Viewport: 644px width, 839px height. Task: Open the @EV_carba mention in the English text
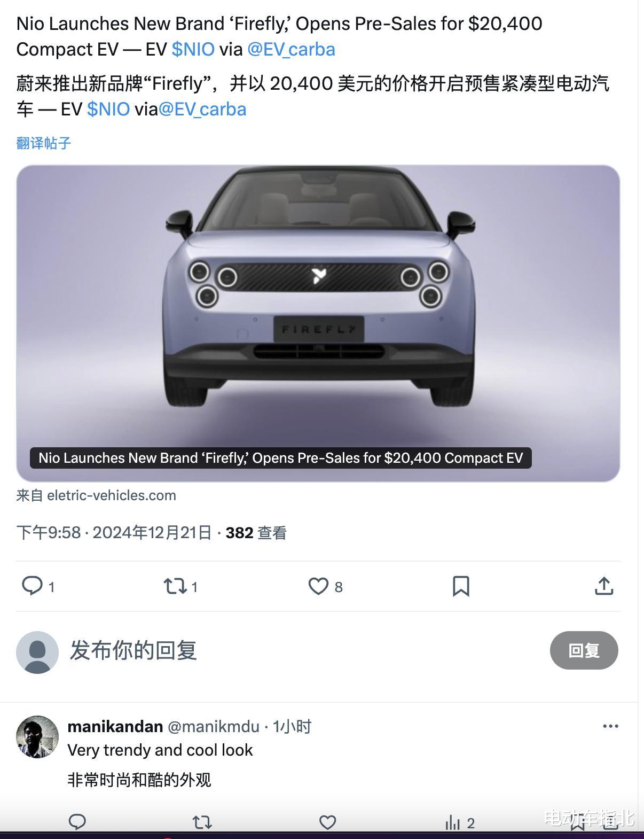point(291,49)
